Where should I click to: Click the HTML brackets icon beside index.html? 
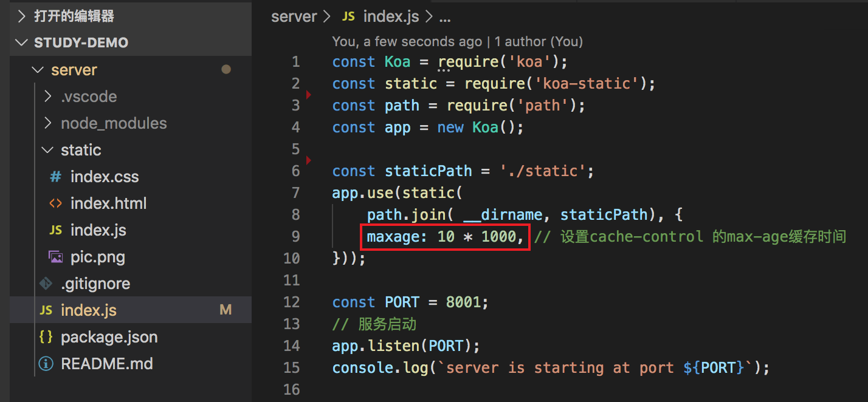55,203
